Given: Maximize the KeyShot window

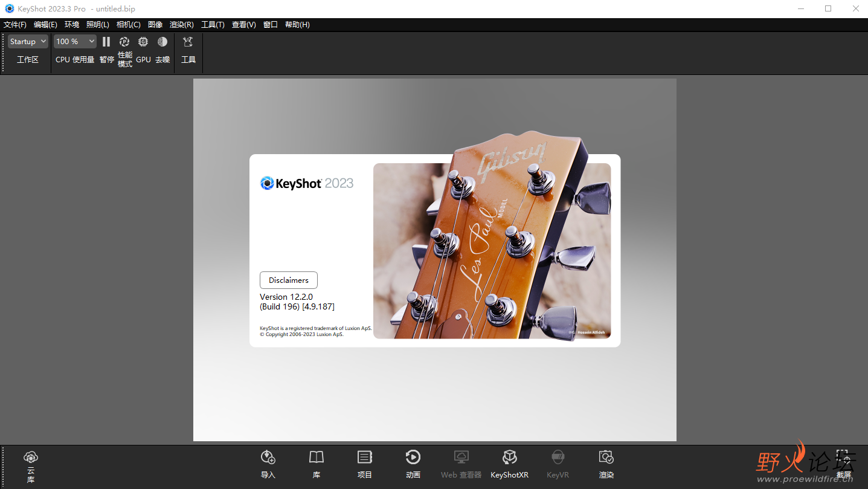Looking at the screenshot, I should [x=828, y=8].
